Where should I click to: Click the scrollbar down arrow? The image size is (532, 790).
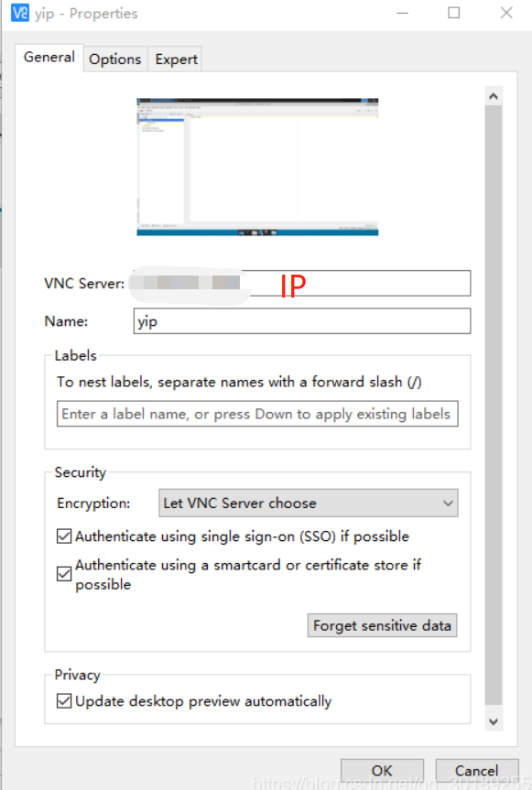494,721
